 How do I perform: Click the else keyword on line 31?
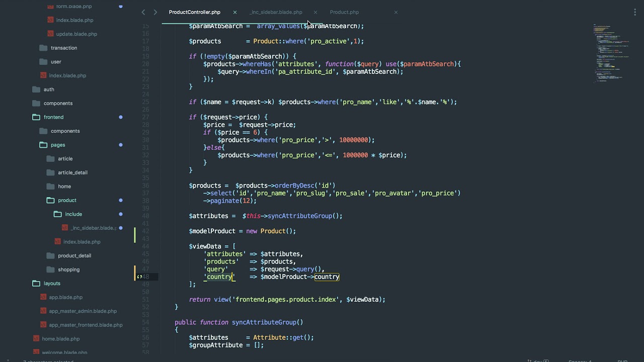[x=214, y=148]
